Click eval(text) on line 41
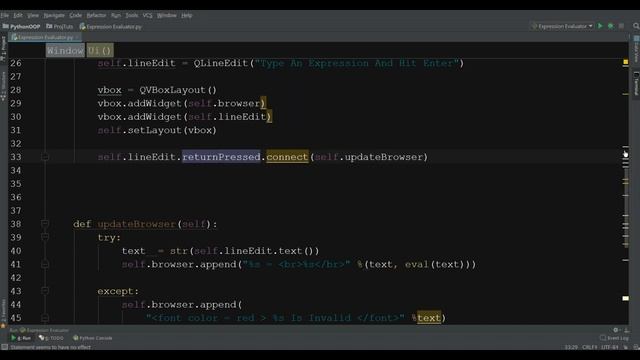This screenshot has width=640, height=360. point(434,264)
